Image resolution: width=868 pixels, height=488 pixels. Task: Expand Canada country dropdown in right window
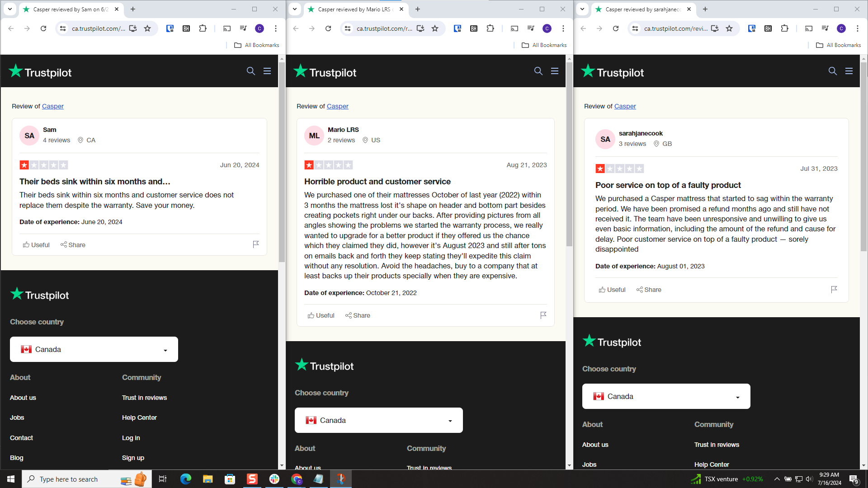[666, 396]
